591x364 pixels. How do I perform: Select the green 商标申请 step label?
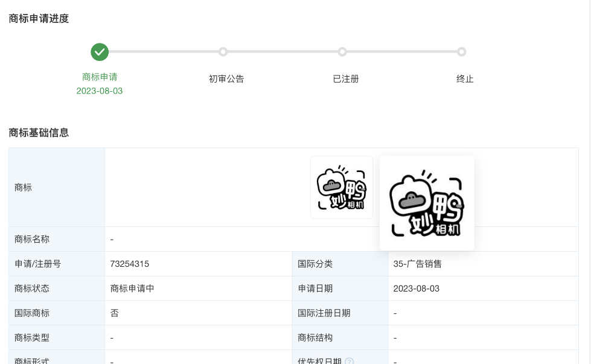click(x=100, y=77)
